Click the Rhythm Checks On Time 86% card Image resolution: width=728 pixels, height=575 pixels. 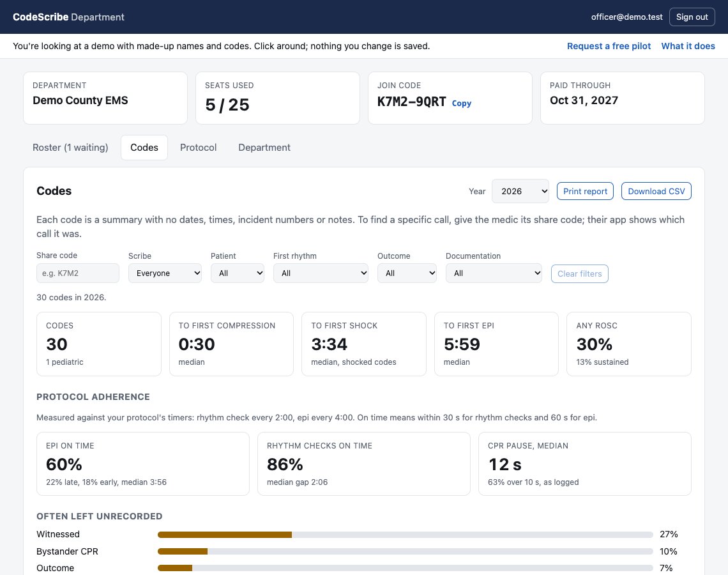[x=363, y=464]
